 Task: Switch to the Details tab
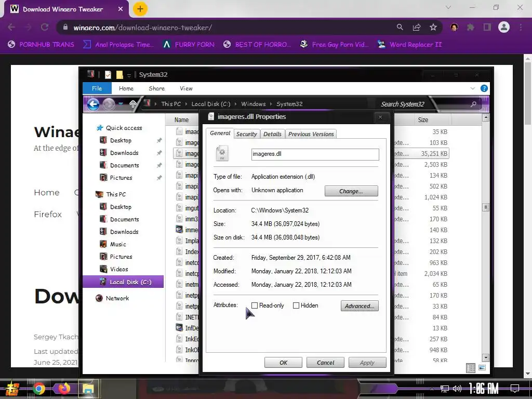click(x=272, y=134)
